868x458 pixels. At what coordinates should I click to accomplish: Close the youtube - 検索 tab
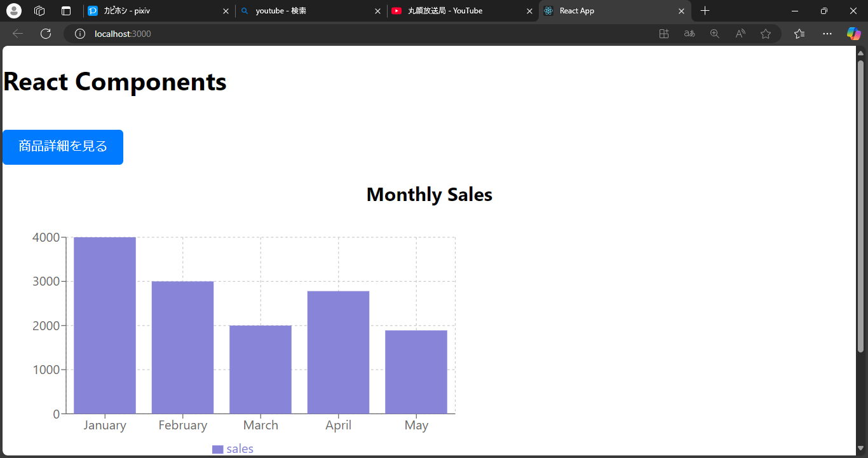tap(377, 11)
